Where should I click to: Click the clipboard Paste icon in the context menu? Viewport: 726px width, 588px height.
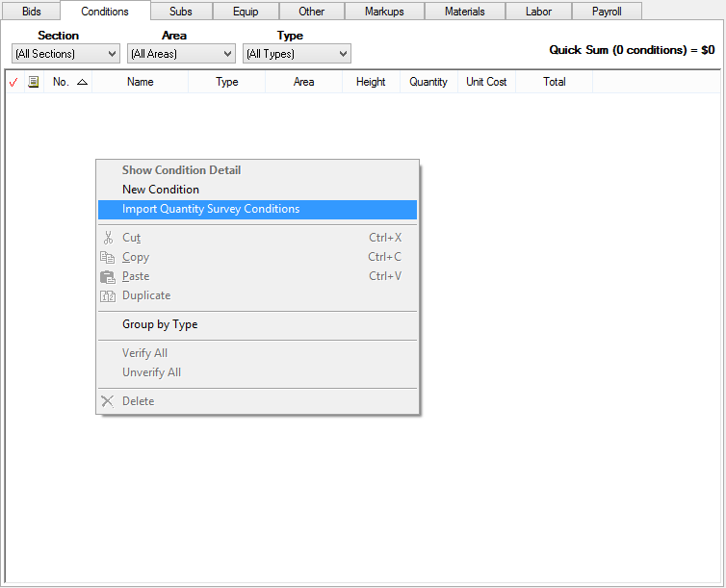pos(108,276)
